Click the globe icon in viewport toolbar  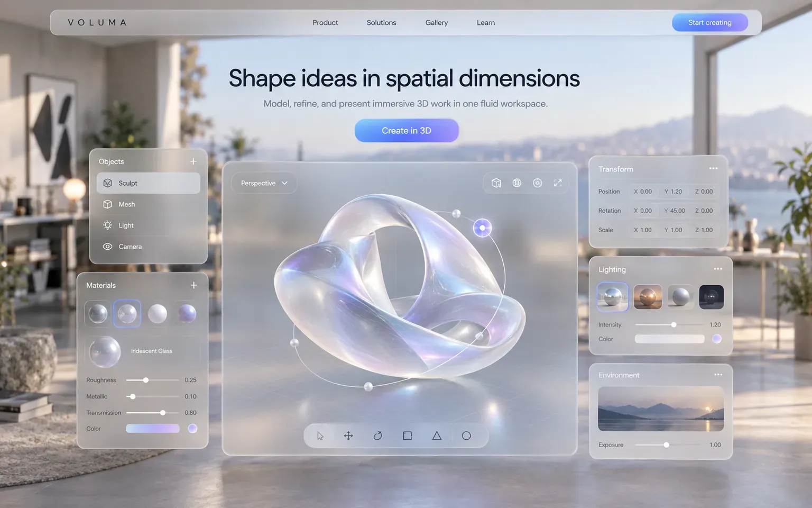pyautogui.click(x=517, y=183)
